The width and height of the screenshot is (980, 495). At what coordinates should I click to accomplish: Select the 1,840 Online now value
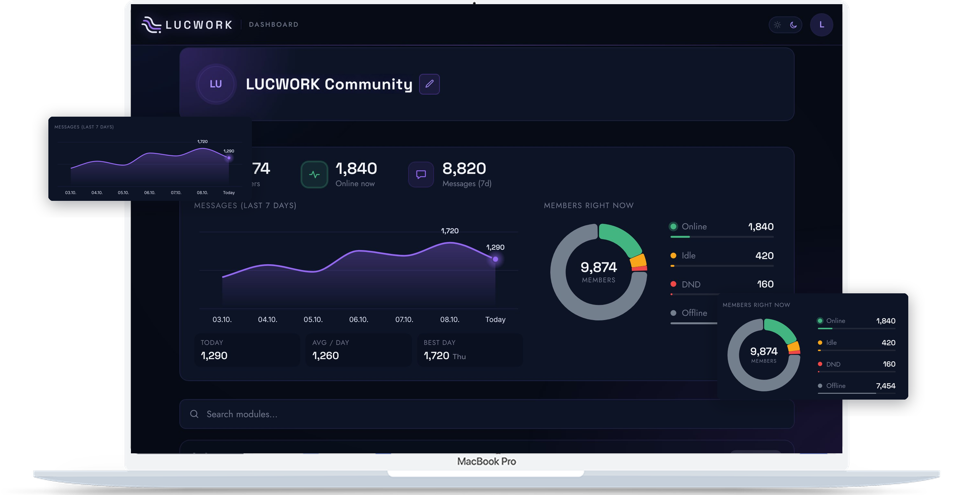pyautogui.click(x=356, y=169)
